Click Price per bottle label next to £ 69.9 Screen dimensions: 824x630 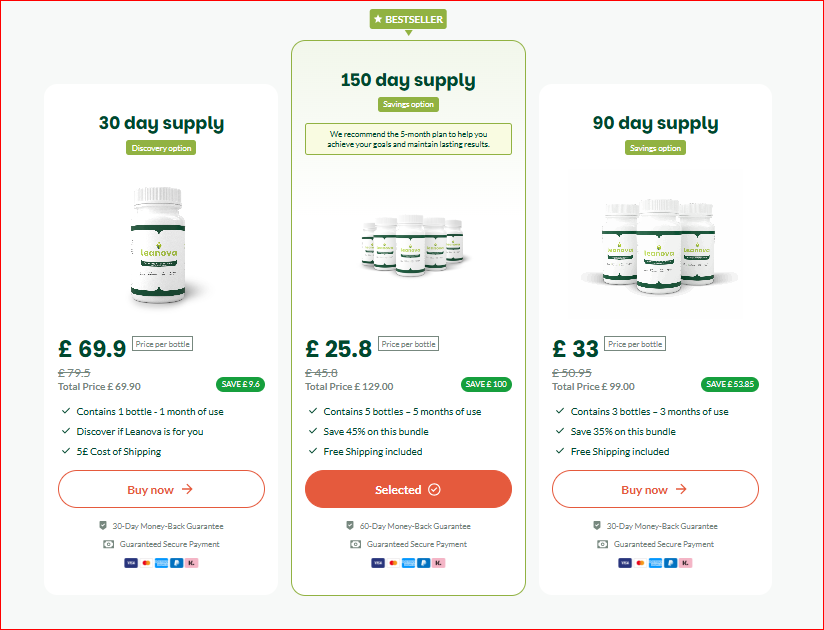point(162,344)
